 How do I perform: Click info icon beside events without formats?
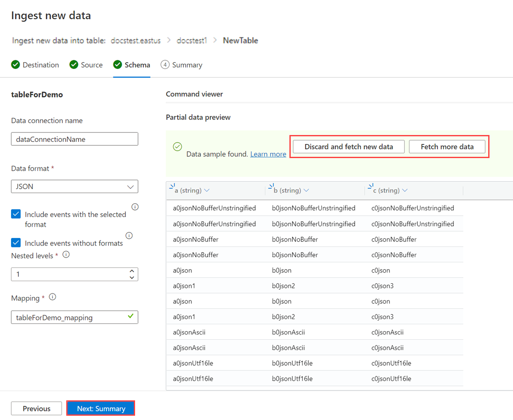pos(129,235)
